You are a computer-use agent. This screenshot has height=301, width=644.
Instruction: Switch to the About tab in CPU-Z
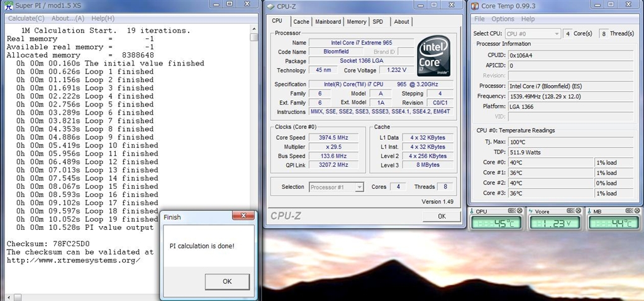[x=401, y=22]
